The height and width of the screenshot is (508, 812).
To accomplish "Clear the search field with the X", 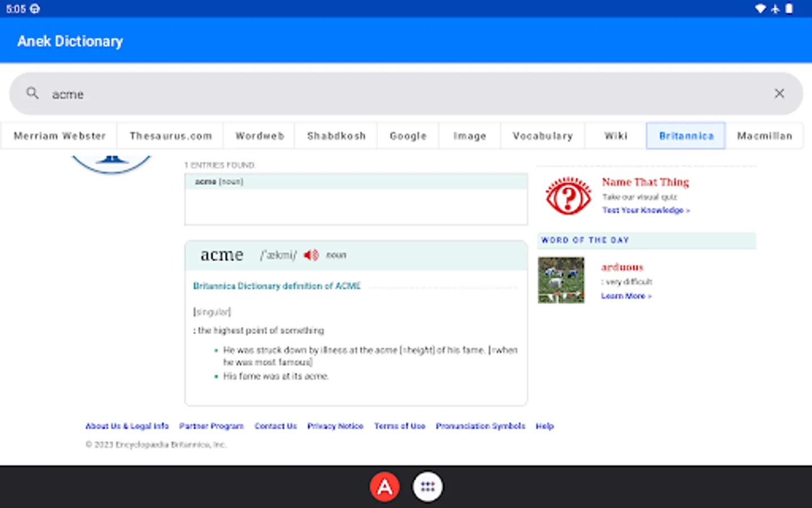I will click(779, 94).
